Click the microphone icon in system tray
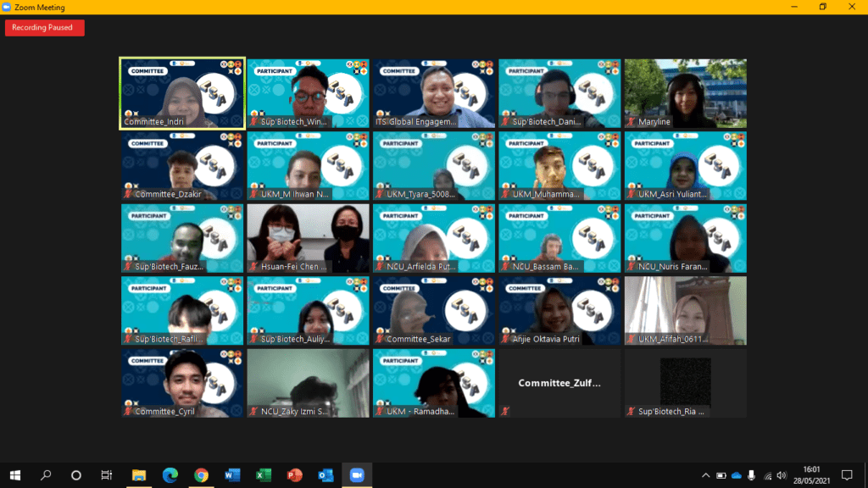The width and height of the screenshot is (868, 488). (752, 475)
